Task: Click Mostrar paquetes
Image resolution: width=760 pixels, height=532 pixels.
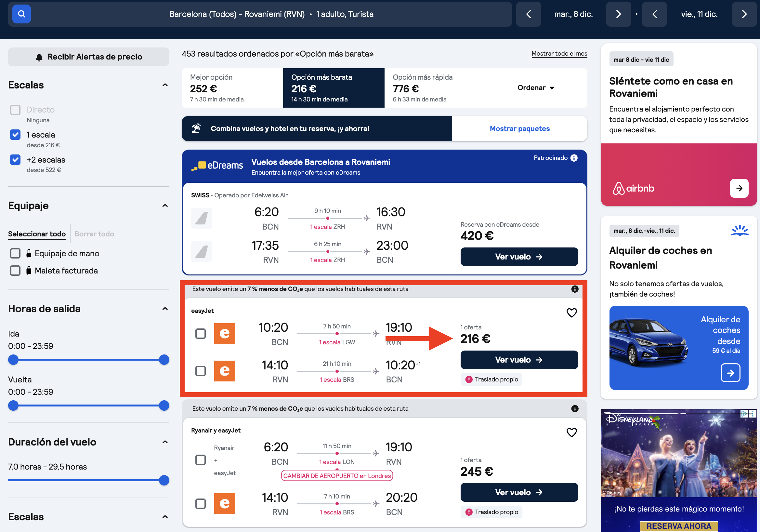Action: 519,128
